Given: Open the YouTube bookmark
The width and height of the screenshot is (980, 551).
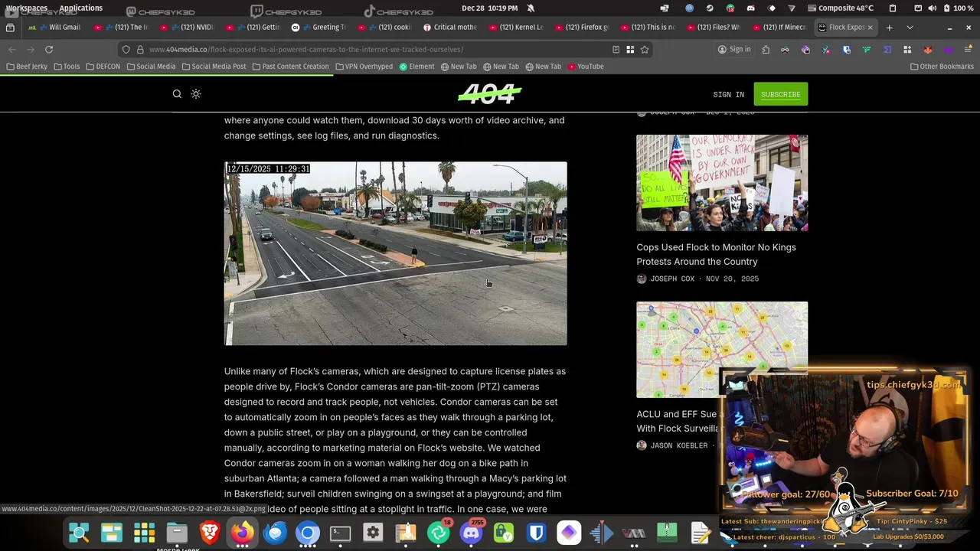Looking at the screenshot, I should (586, 67).
